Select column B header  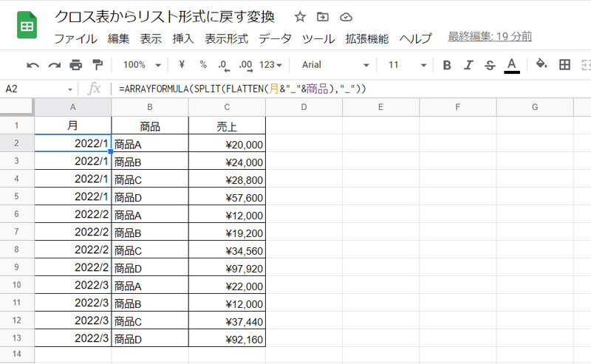point(150,107)
